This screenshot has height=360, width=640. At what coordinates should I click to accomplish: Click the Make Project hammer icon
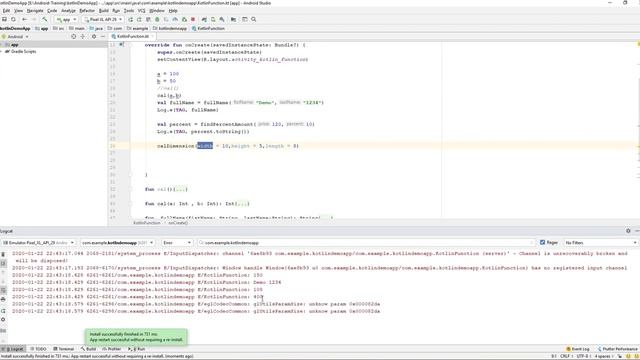(45, 19)
